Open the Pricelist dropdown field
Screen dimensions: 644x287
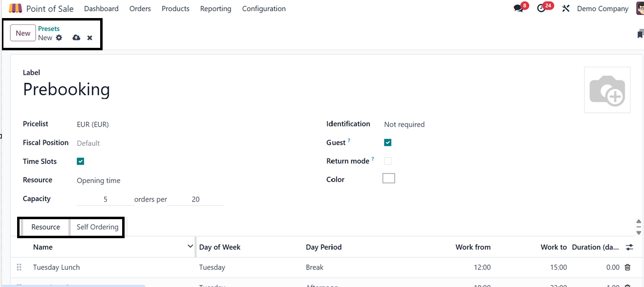click(x=147, y=124)
